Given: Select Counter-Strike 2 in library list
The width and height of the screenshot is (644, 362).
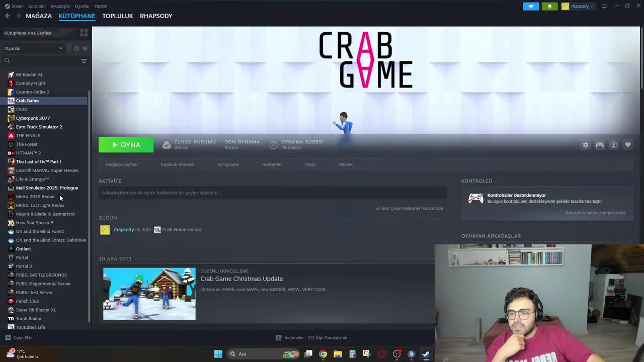Looking at the screenshot, I should (33, 92).
